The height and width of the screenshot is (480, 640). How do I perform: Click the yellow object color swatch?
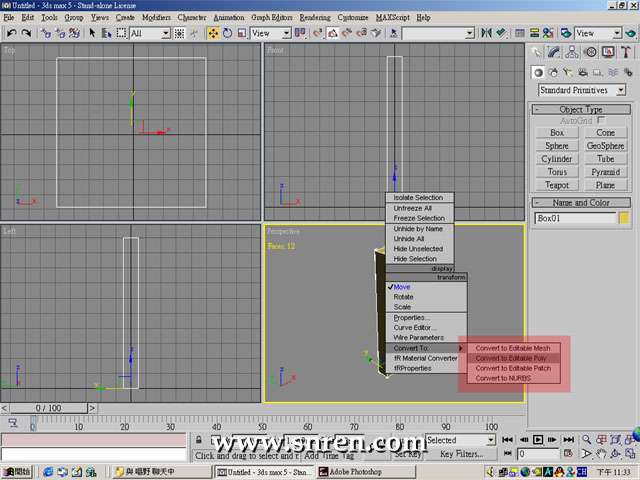(624, 218)
